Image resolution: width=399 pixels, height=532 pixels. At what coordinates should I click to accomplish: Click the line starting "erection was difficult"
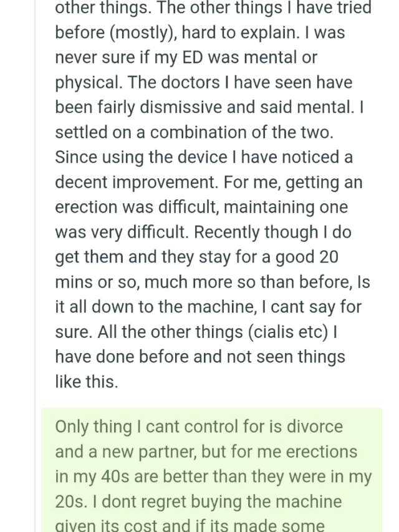coord(201,207)
